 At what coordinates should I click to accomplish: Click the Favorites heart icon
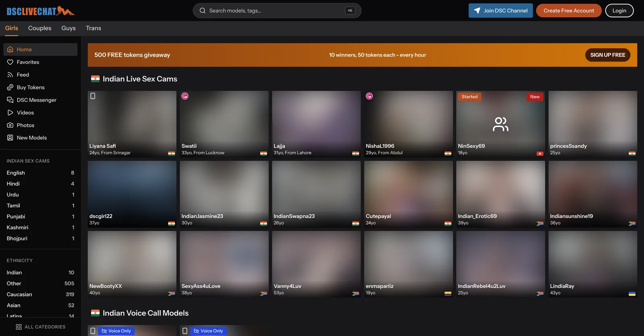click(x=10, y=62)
